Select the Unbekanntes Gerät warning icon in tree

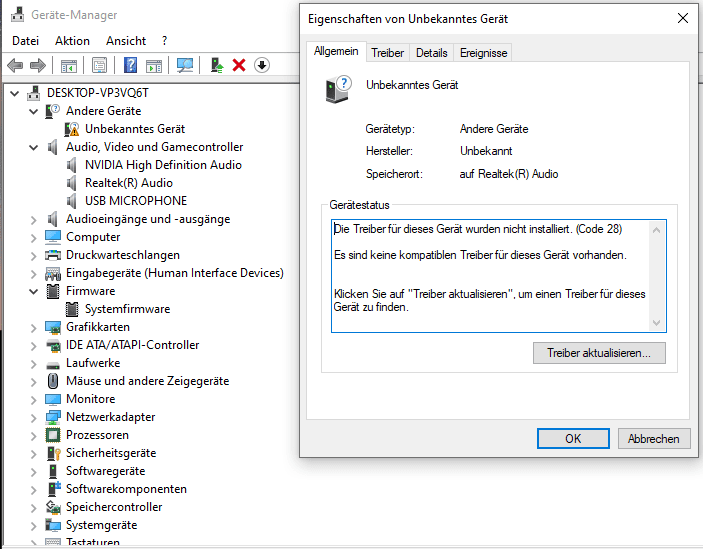(72, 129)
